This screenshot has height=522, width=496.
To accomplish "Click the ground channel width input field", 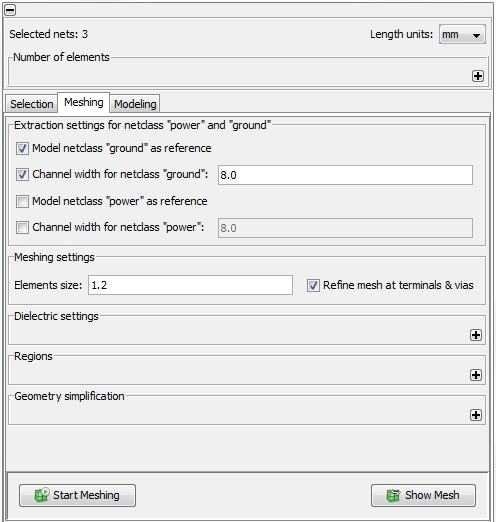I will point(345,175).
